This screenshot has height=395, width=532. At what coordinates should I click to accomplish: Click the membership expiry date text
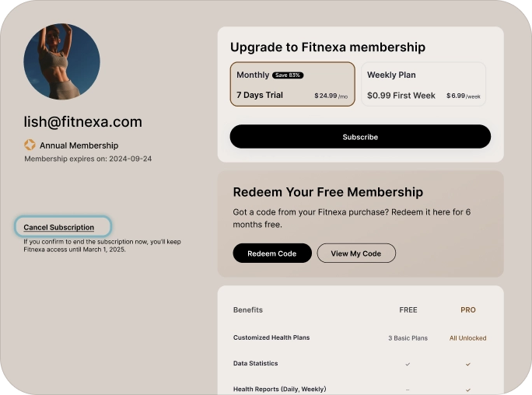click(88, 159)
